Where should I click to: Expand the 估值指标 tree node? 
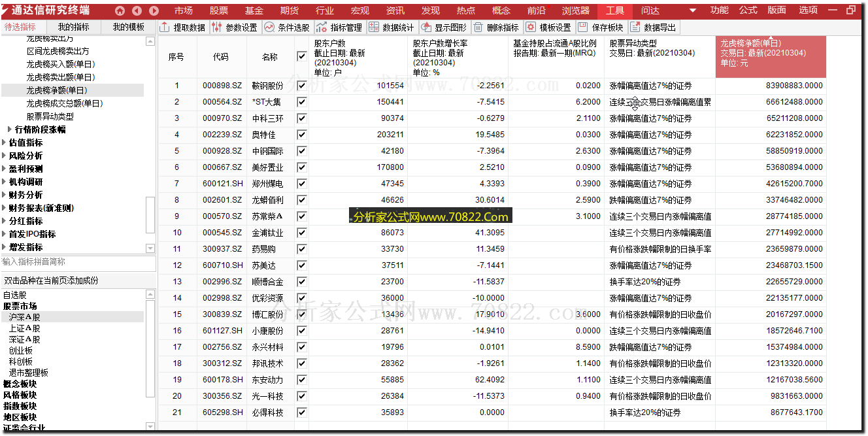[x=5, y=143]
